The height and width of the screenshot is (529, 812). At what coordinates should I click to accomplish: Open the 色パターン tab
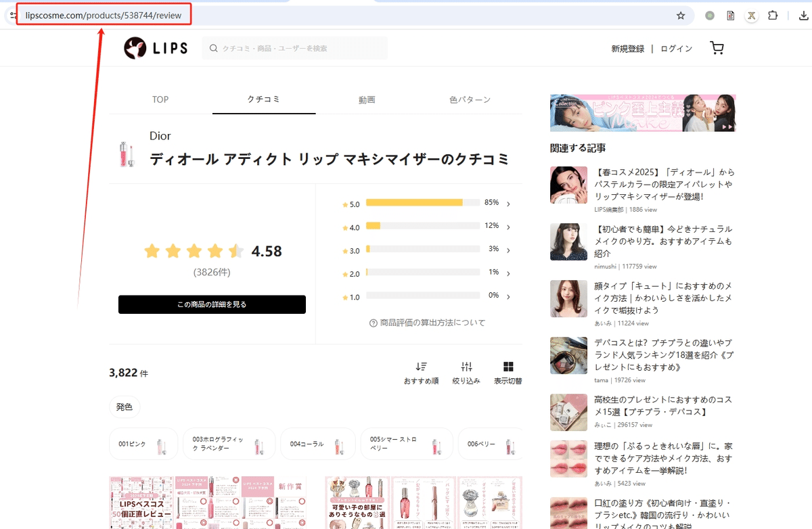[x=470, y=99]
